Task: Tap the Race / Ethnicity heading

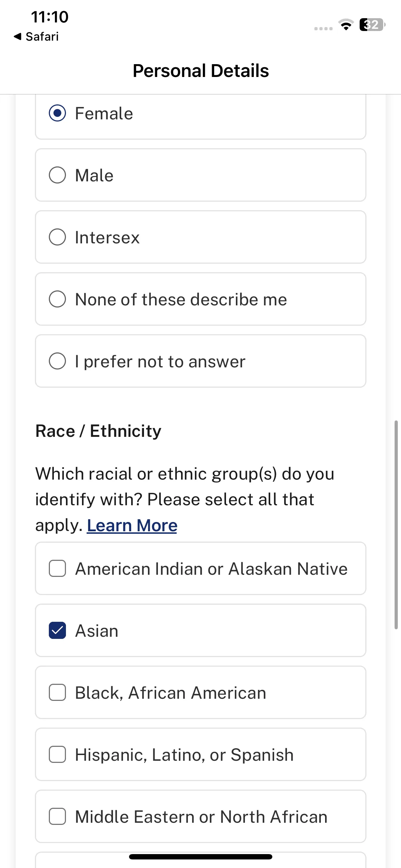Action: (98, 431)
